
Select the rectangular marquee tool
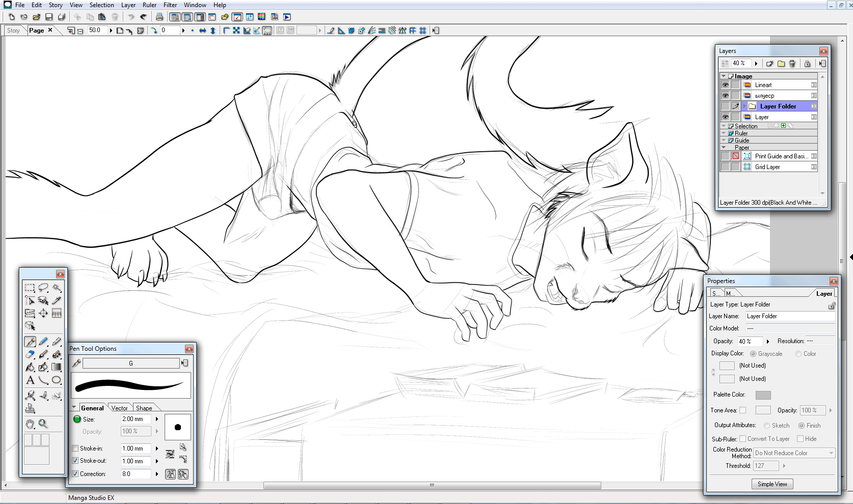tap(30, 288)
